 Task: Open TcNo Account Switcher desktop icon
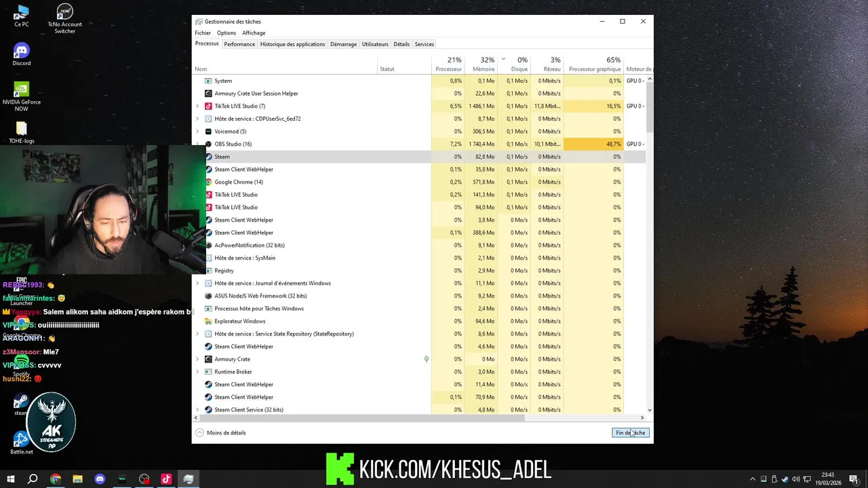[x=64, y=19]
